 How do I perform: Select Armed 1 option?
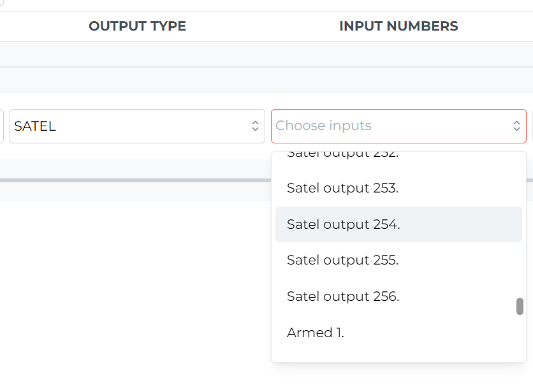click(x=398, y=333)
